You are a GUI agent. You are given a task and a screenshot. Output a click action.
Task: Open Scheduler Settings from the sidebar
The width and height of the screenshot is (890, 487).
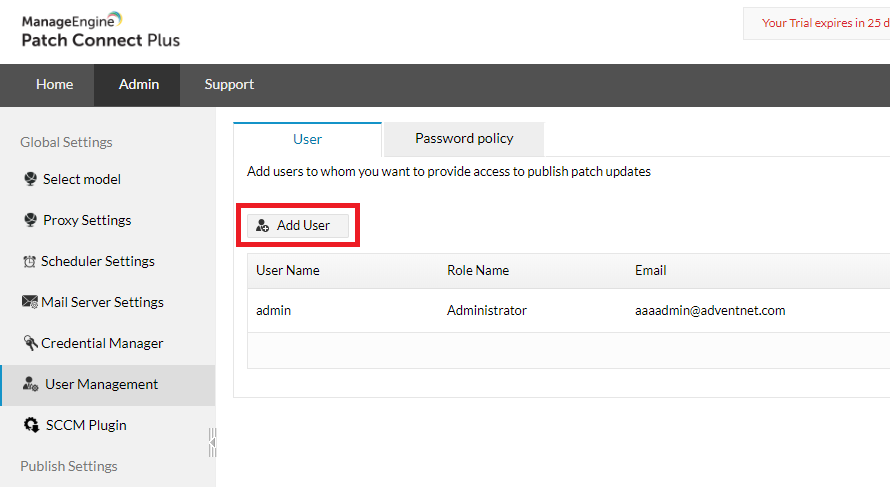click(x=98, y=262)
